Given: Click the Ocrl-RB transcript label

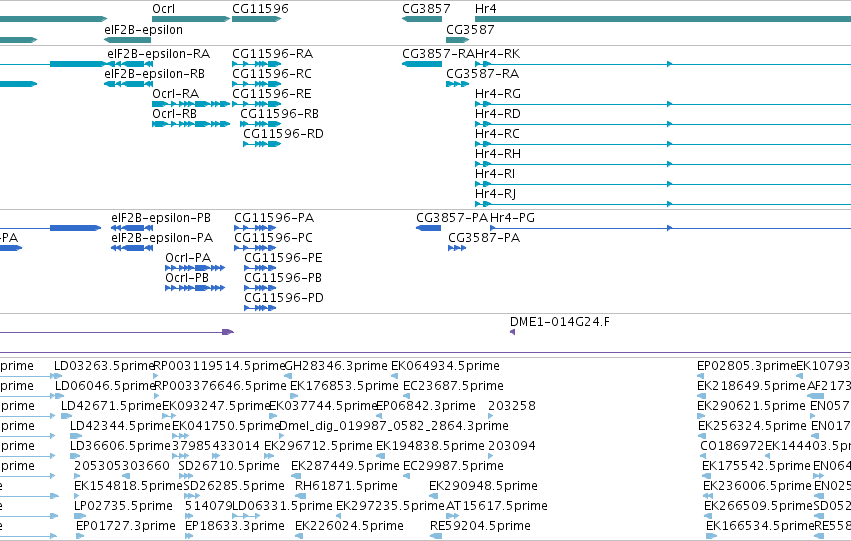Looking at the screenshot, I should coord(174,114).
